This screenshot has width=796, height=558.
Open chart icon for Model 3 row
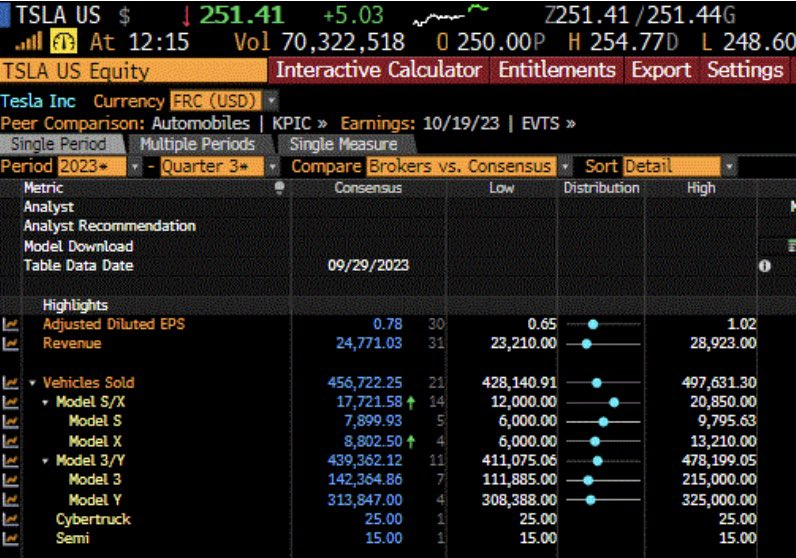10,480
